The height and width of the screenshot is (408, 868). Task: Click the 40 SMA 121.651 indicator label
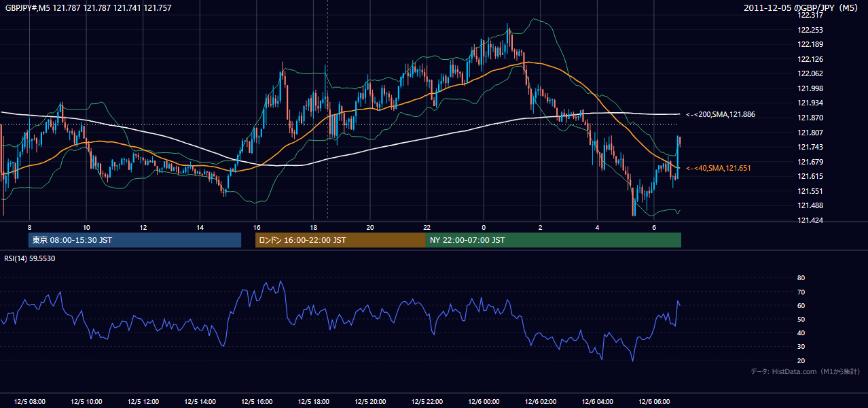point(719,168)
